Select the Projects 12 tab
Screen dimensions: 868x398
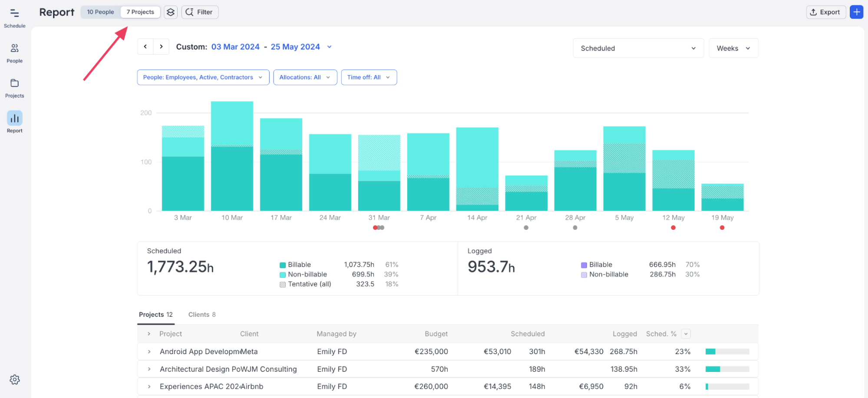pos(155,315)
